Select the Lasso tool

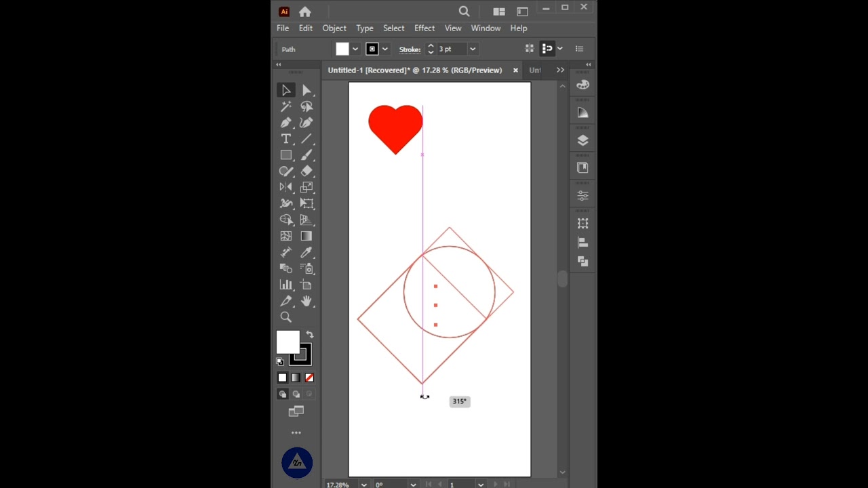(x=307, y=106)
